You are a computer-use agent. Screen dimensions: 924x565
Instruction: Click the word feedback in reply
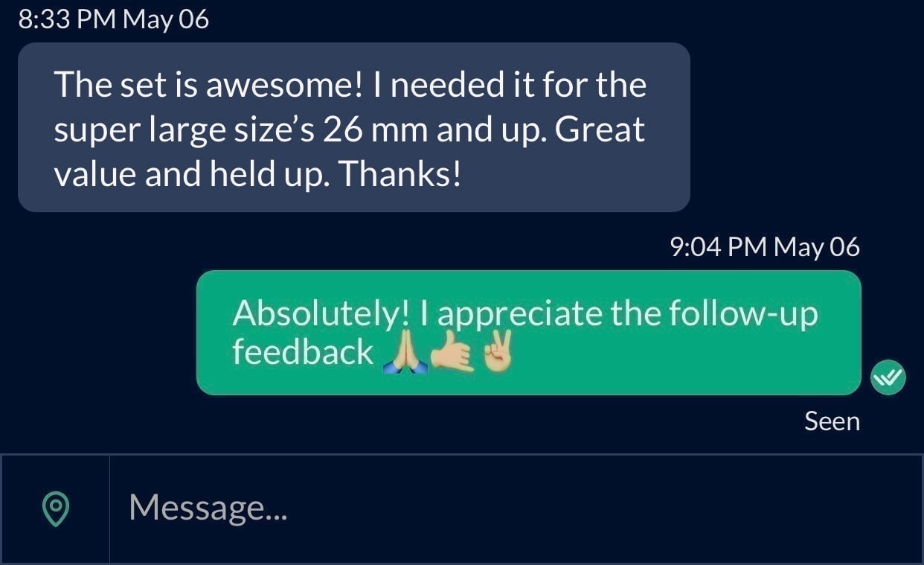click(303, 352)
